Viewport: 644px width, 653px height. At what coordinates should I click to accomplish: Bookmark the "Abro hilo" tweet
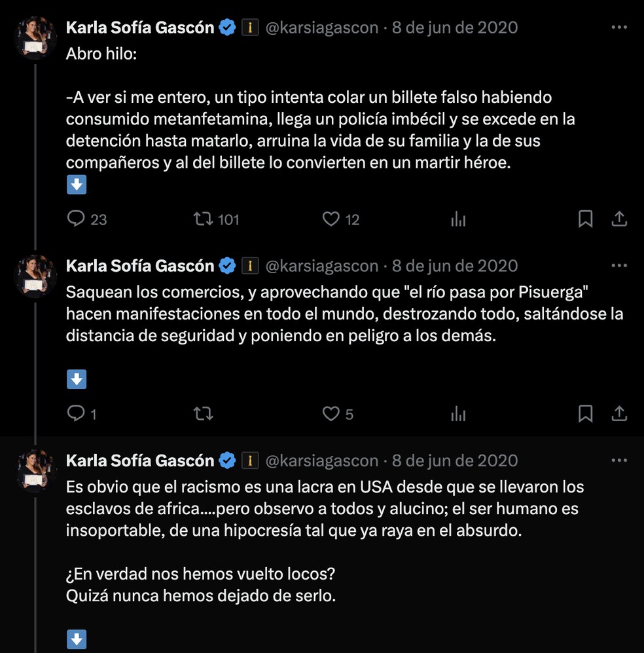[585, 219]
